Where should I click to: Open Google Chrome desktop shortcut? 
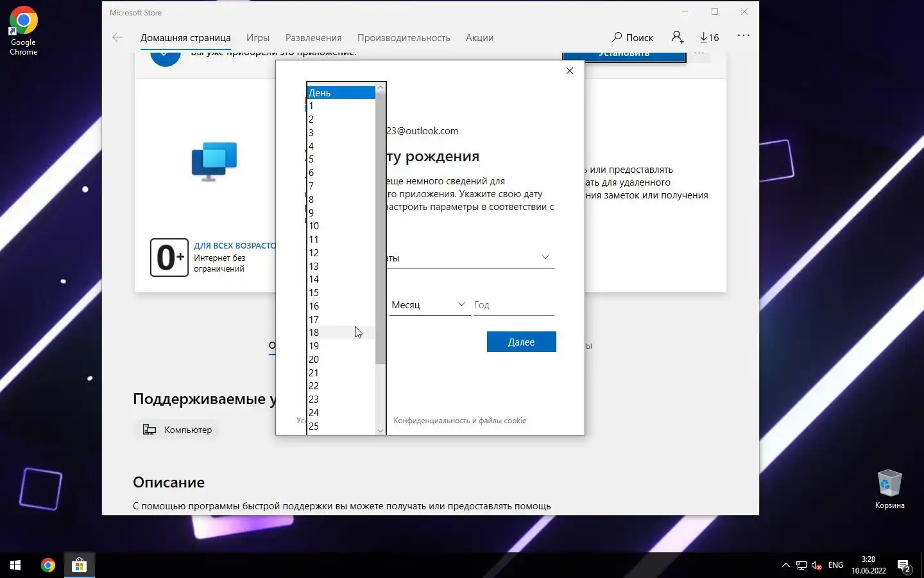point(23,31)
